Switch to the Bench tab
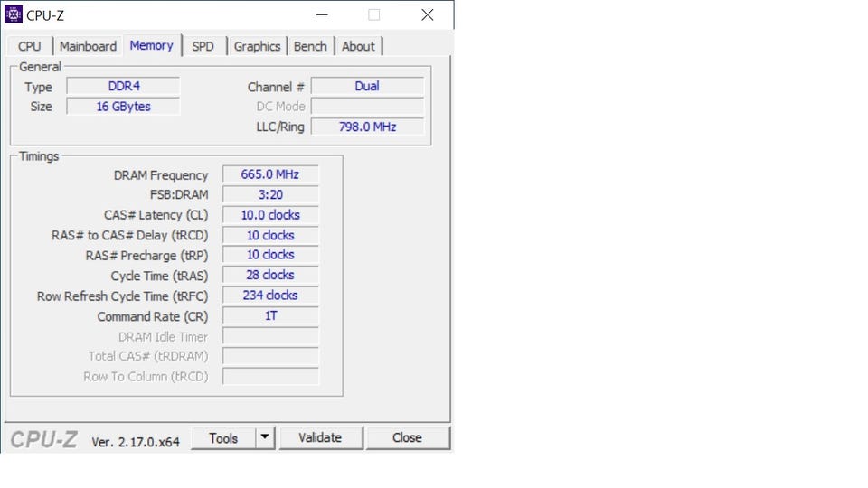This screenshot has height=488, width=868. coord(310,46)
